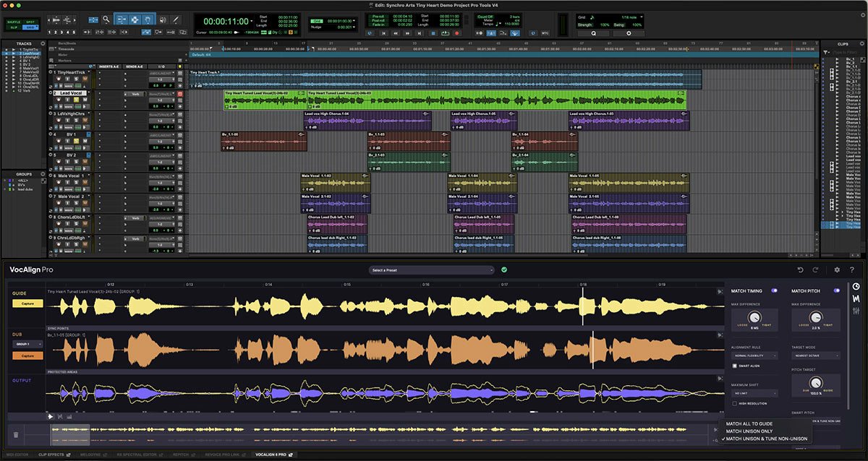Click the green checkmark status icon
This screenshot has width=868, height=461.
pyautogui.click(x=503, y=270)
